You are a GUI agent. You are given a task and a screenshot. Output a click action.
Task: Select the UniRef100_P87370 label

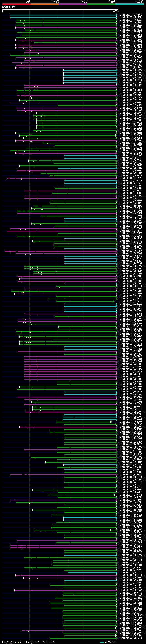pos(131,60)
